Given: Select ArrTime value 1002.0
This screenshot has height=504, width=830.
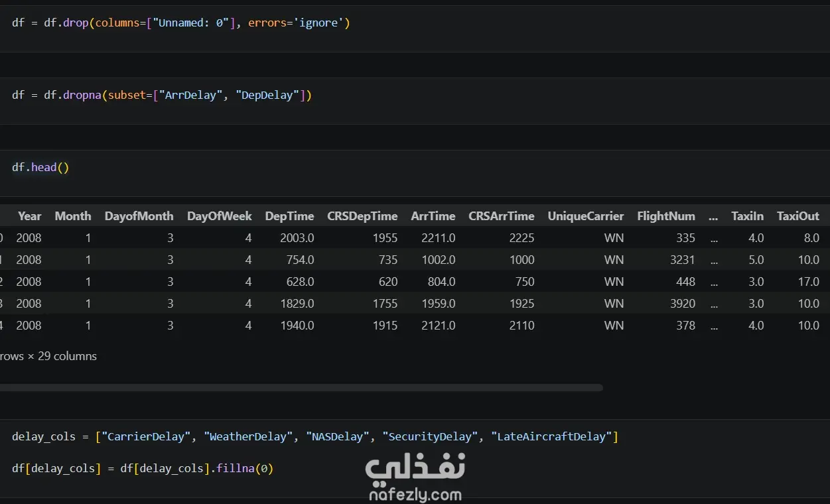Looking at the screenshot, I should (439, 260).
